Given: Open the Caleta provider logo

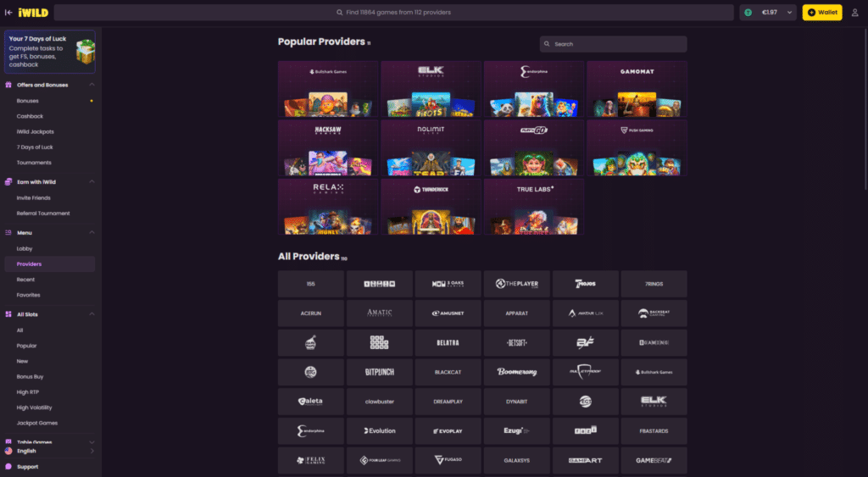Looking at the screenshot, I should [310, 402].
